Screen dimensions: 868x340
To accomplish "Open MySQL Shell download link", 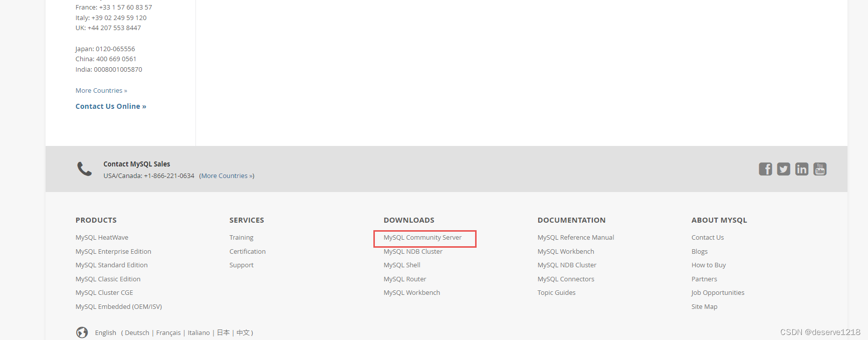I will point(402,265).
